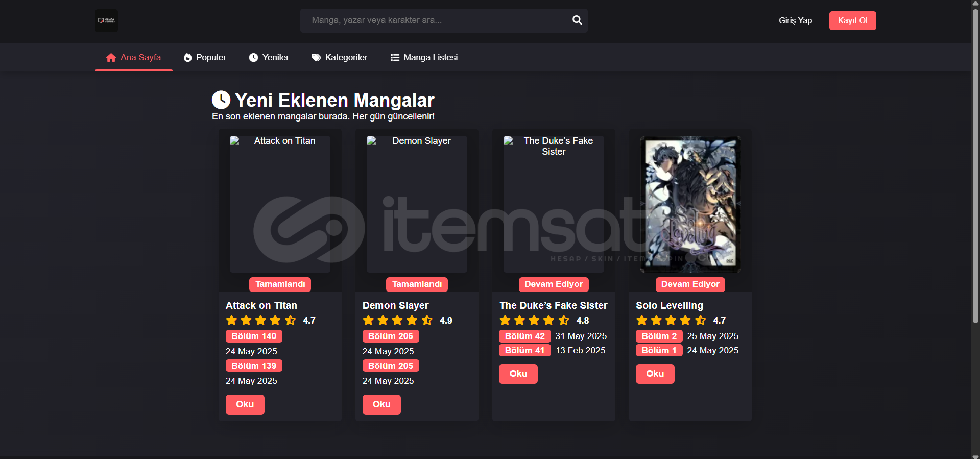The image size is (980, 459).
Task: Open Bölüm 206 of Demon Slayer
Action: point(391,336)
